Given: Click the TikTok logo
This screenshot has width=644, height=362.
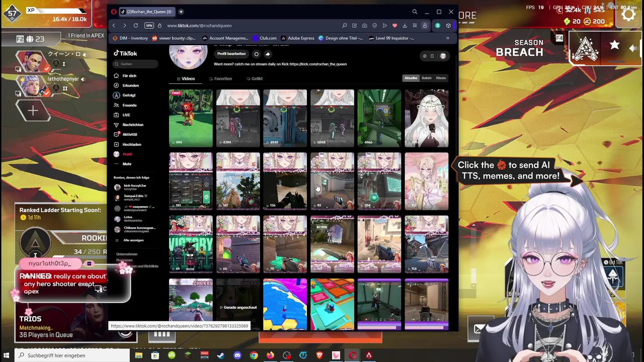Looking at the screenshot, I should click(x=125, y=53).
